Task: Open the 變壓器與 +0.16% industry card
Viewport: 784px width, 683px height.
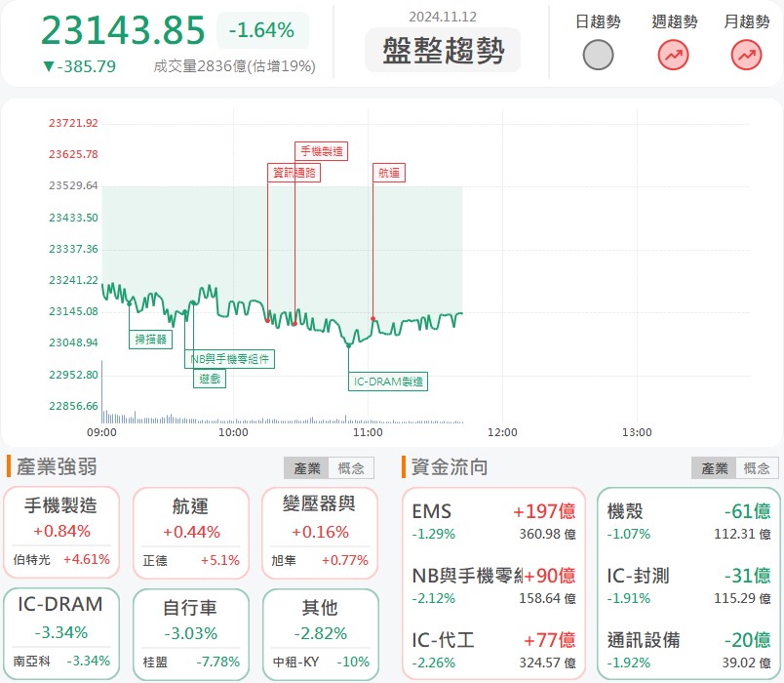Action: 320,533
